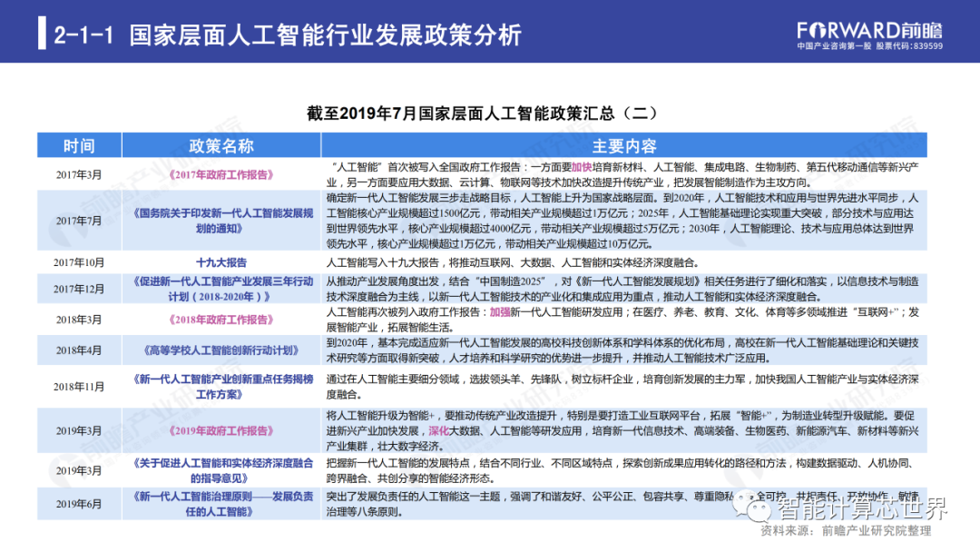The height and width of the screenshot is (552, 980).
Task: Click the content starting 突出了发展负责任的人工智能这一主题
Action: pyautogui.click(x=622, y=504)
